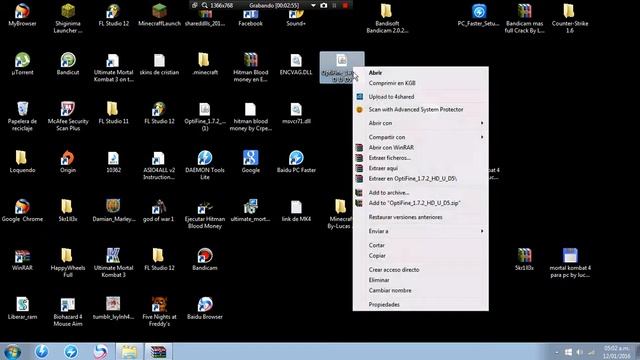Choose Restaurar versiones anteriores

click(x=420, y=217)
